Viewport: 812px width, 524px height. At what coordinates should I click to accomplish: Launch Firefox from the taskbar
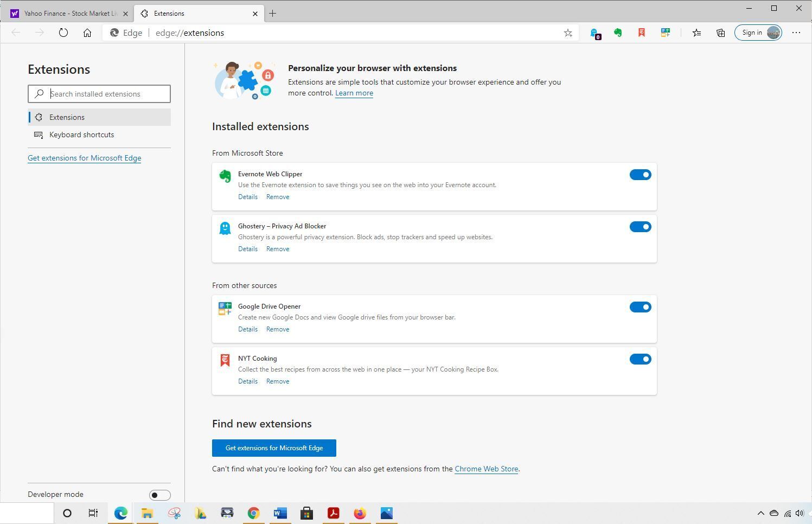[360, 513]
